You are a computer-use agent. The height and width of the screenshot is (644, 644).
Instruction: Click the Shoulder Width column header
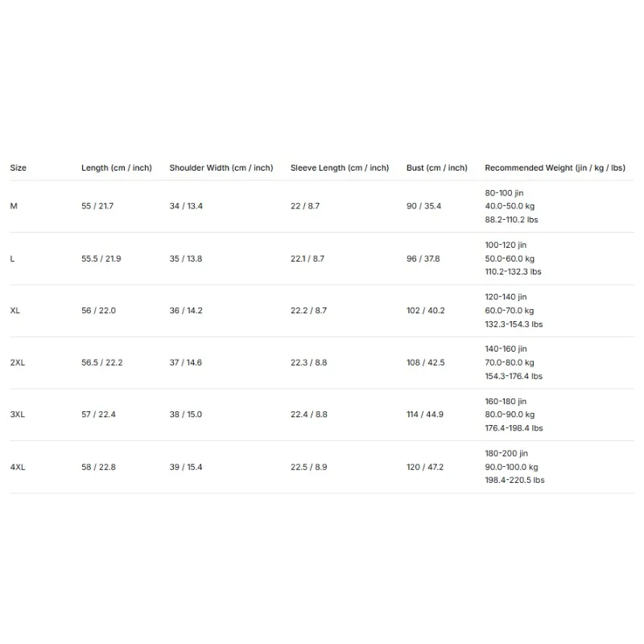click(221, 168)
